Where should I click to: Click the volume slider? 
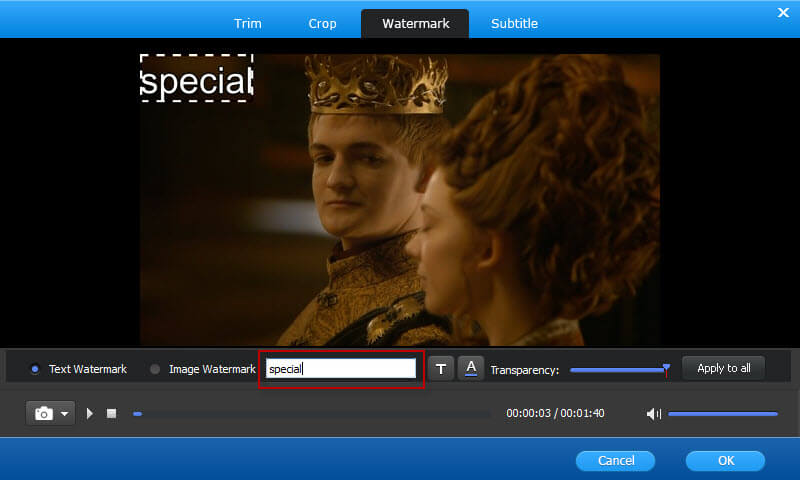tap(722, 414)
